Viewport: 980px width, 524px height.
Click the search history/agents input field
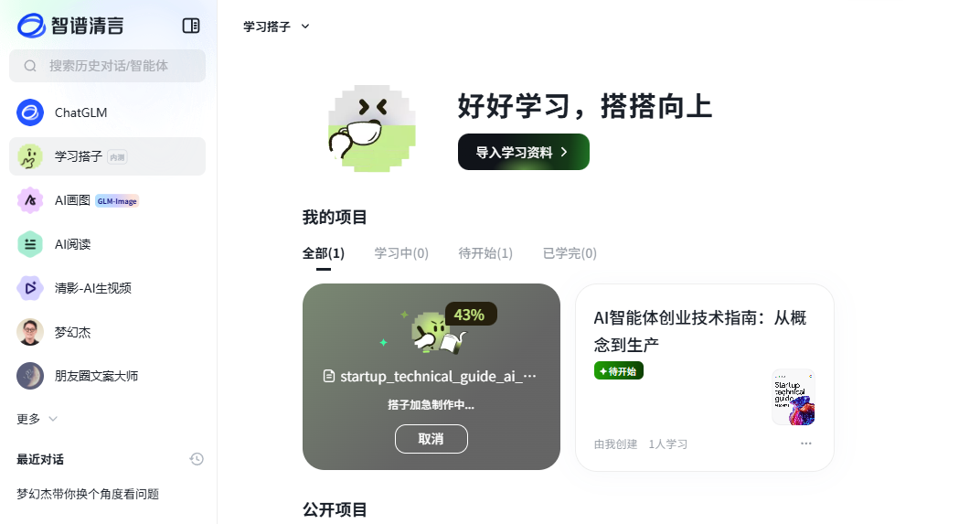coord(108,66)
